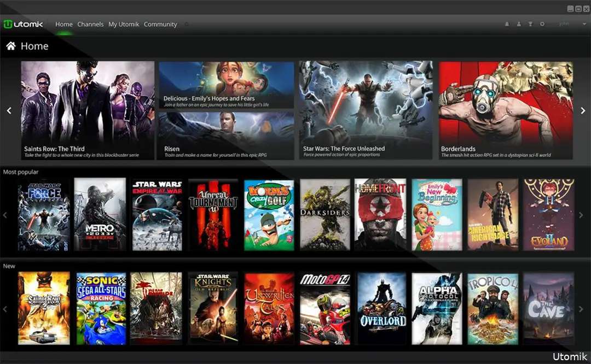Viewport: 591px width, 364px height.
Task: Click 'Take the fight to a whole new city' text
Action: pos(82,155)
